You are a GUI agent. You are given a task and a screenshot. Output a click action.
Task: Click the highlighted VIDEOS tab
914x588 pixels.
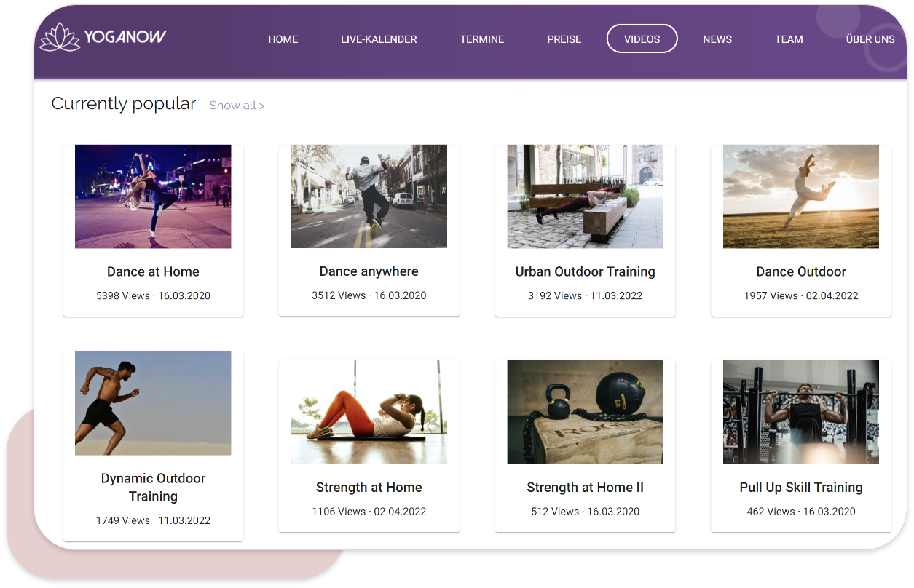pyautogui.click(x=642, y=39)
